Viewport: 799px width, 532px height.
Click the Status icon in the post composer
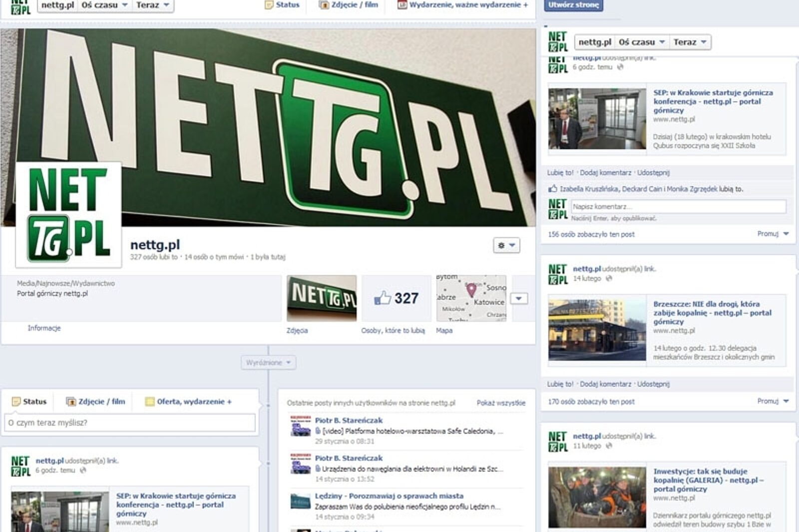pos(16,402)
